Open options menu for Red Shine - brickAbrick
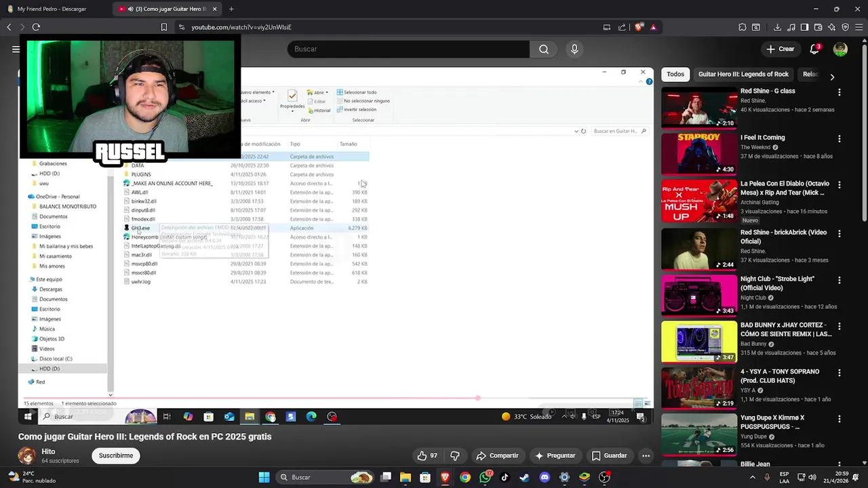Viewport: 868px width, 488px height. [840, 233]
